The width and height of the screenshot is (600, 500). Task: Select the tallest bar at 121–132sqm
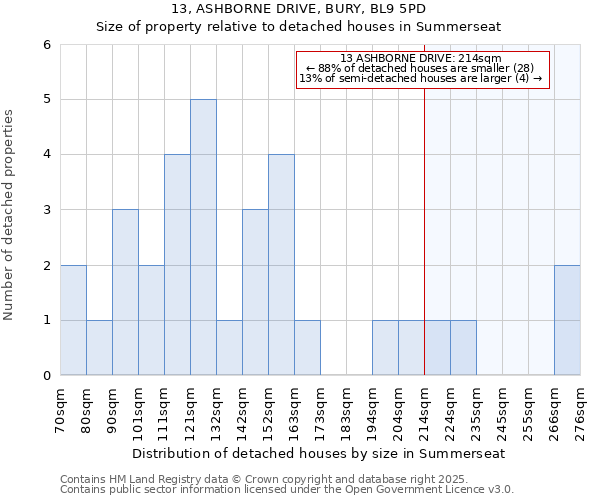pyautogui.click(x=203, y=237)
